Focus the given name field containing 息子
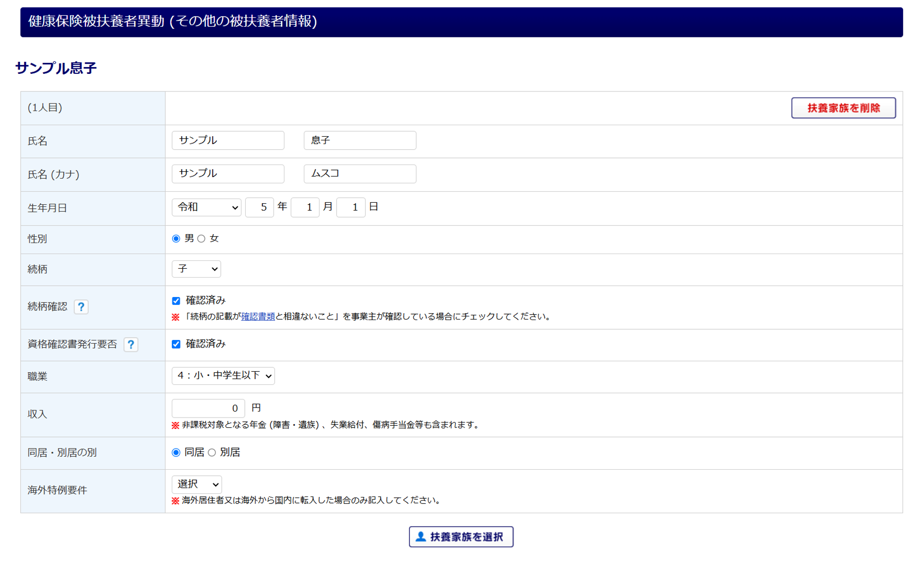This screenshot has width=924, height=563. (360, 140)
